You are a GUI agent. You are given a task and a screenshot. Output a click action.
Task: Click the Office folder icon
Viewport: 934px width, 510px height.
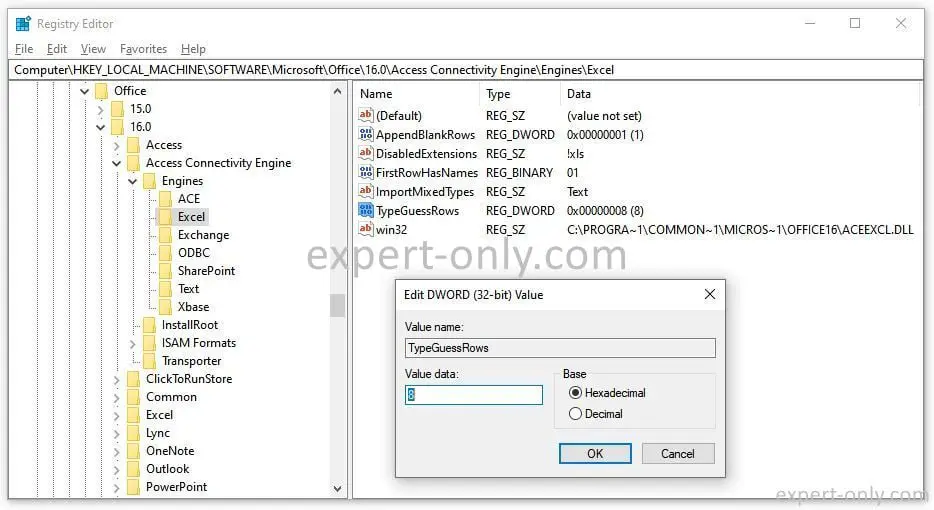click(x=102, y=91)
